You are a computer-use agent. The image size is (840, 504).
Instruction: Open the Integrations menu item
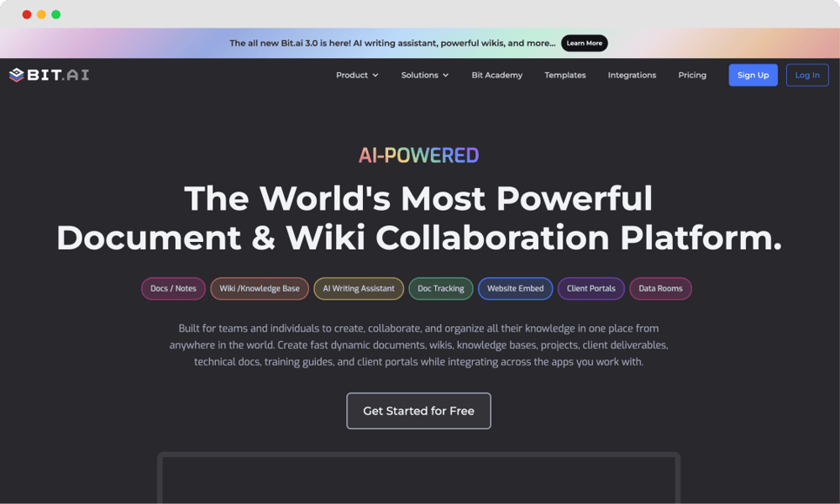coord(632,75)
